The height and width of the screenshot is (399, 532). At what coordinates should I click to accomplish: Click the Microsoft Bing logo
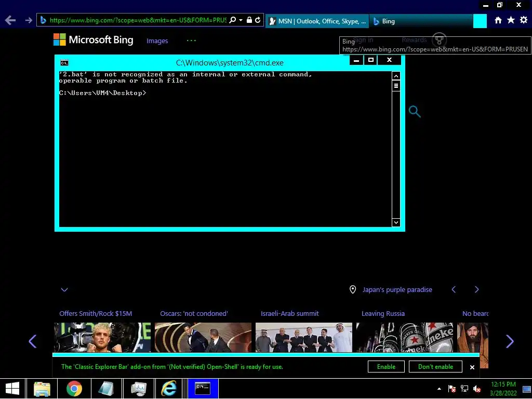point(94,39)
